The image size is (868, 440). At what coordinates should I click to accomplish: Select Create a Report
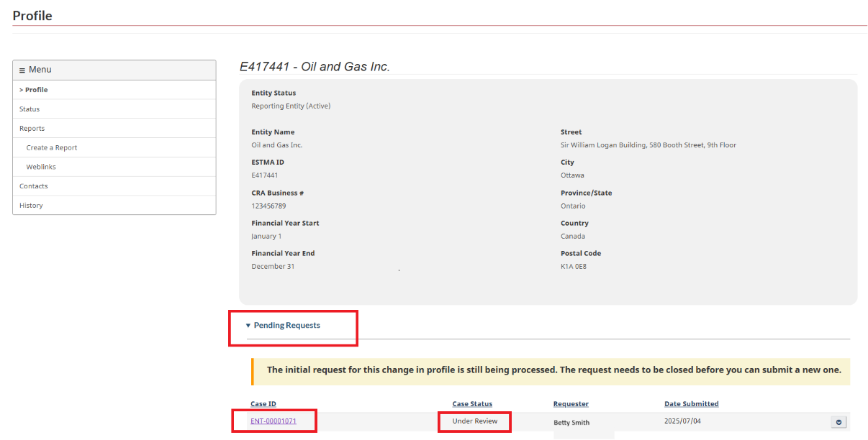point(52,147)
